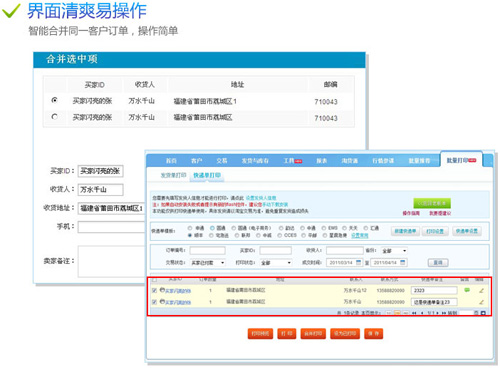Click the orange 合并打印 button
This screenshot has width=500, height=372.
(313, 333)
